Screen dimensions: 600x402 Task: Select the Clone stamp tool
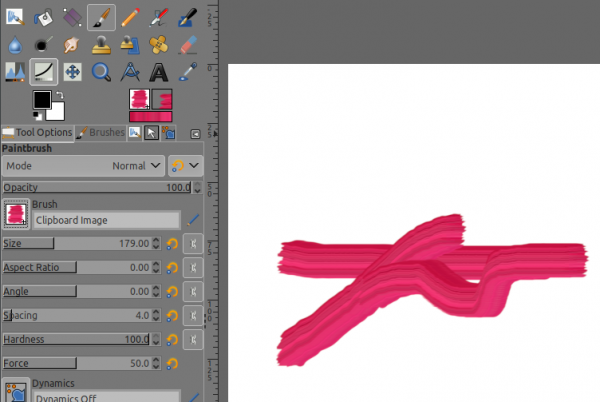(x=101, y=45)
